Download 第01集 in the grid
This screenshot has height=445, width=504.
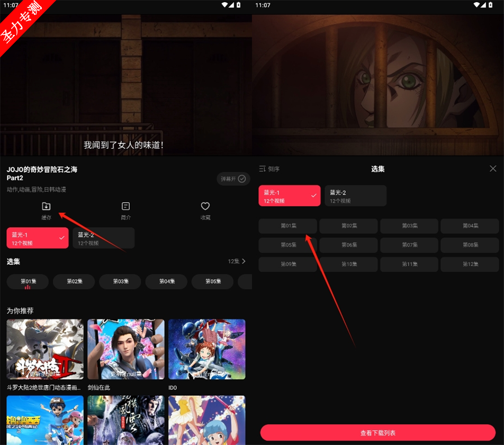click(x=288, y=226)
